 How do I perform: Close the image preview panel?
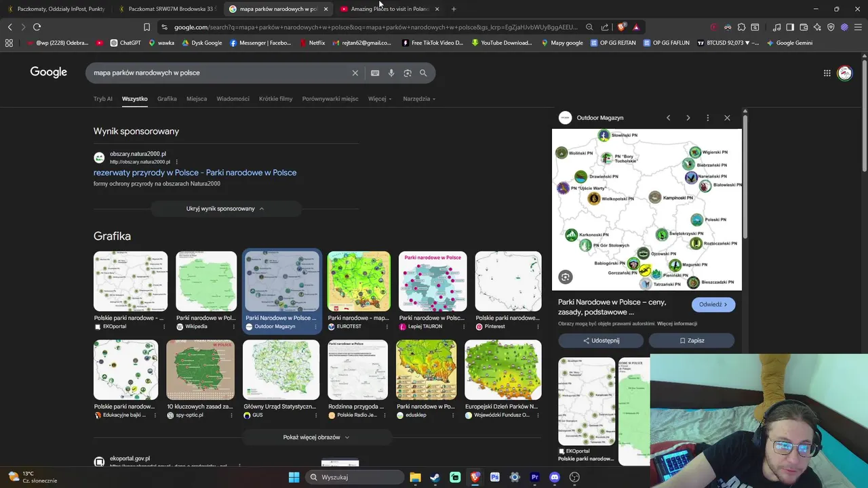pyautogui.click(x=727, y=118)
